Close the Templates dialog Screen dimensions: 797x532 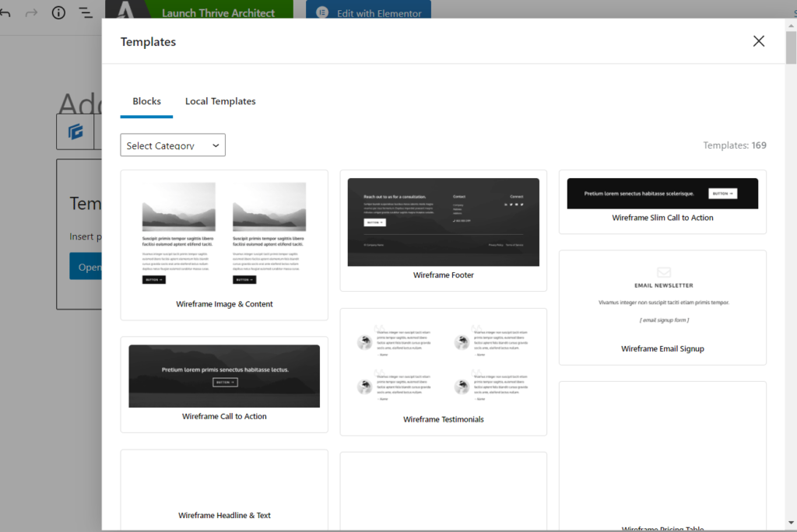click(758, 41)
